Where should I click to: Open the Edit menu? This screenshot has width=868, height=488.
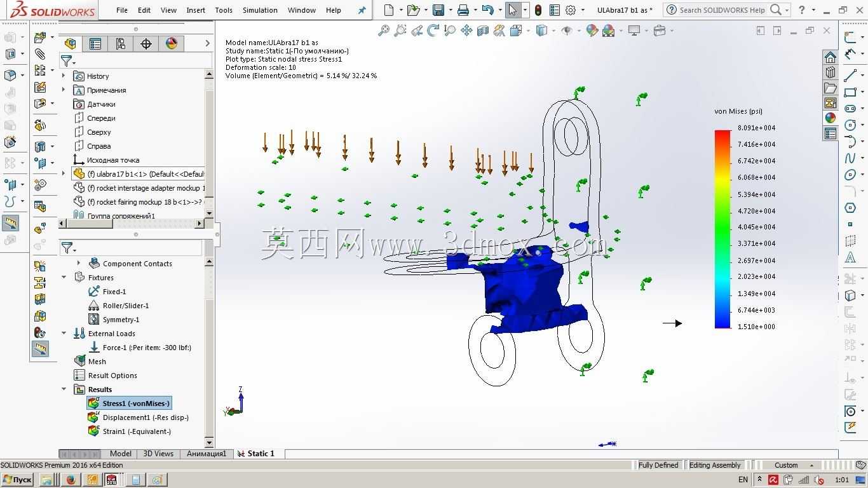(144, 10)
